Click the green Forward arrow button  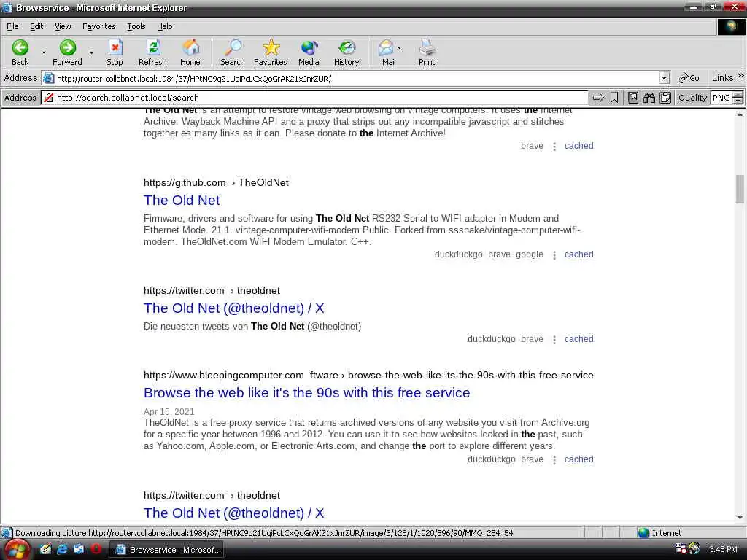point(67,52)
